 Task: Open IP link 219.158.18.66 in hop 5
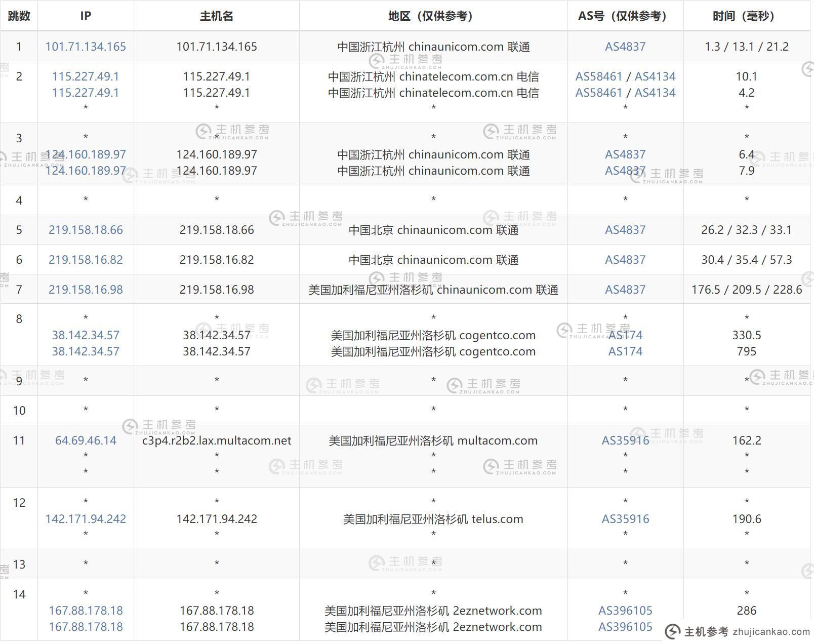[86, 230]
